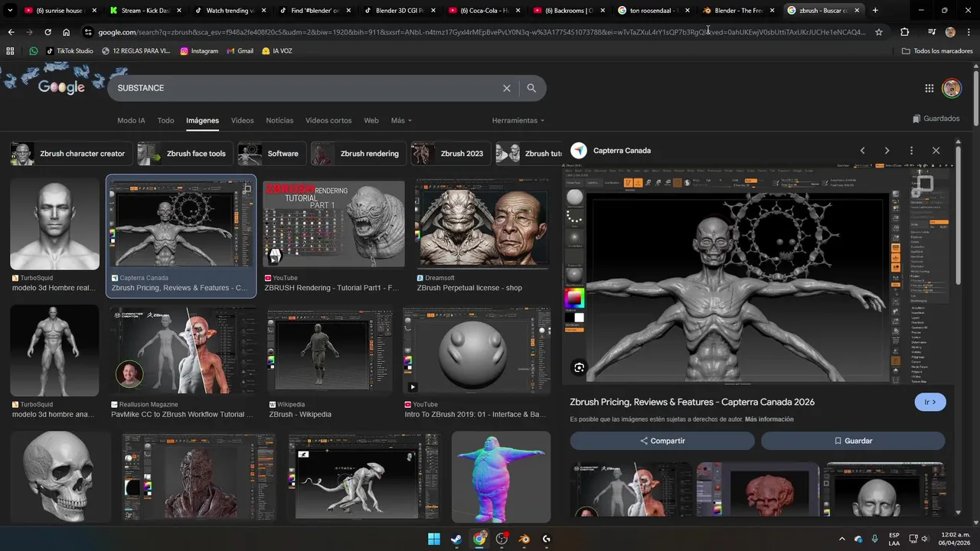The width and height of the screenshot is (980, 551).
Task: Select the Zbrush rendering chip
Action: pyautogui.click(x=358, y=154)
